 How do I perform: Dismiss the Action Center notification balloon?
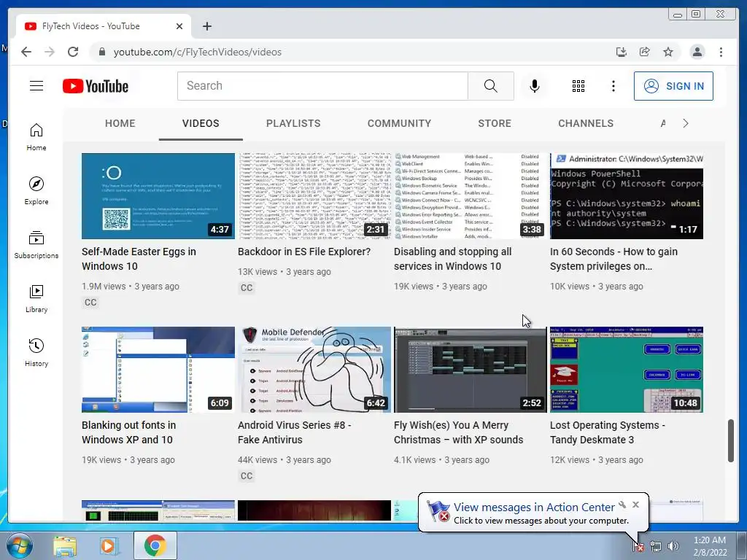click(x=635, y=505)
